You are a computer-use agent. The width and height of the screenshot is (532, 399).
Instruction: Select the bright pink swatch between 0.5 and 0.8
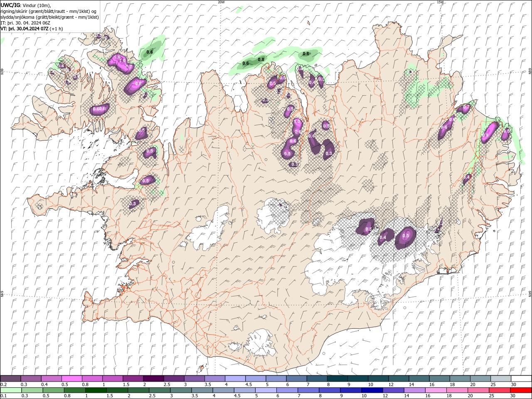coord(72,379)
